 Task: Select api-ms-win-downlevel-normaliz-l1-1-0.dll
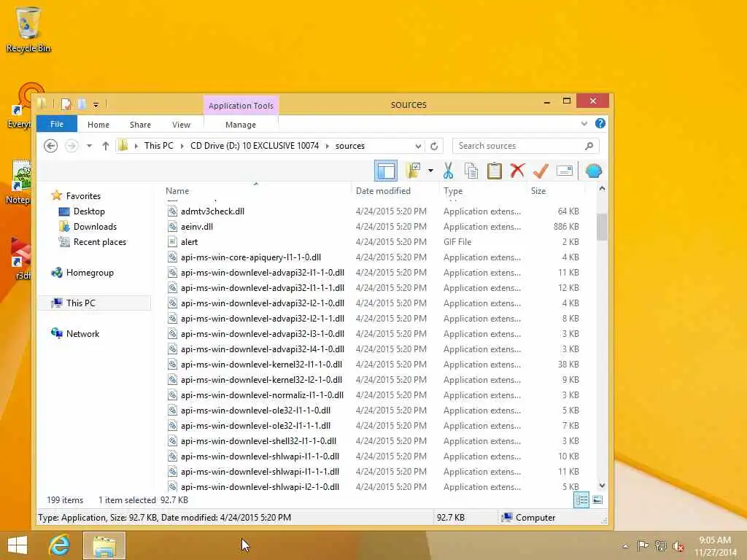tap(262, 394)
